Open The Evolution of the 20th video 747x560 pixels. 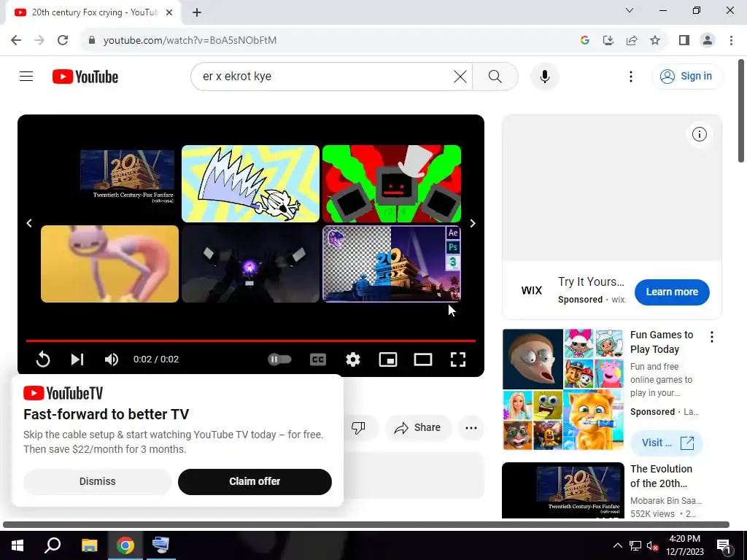point(661,476)
